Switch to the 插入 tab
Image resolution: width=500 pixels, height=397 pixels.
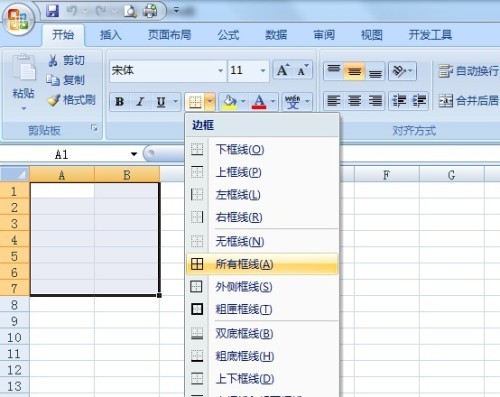(111, 35)
